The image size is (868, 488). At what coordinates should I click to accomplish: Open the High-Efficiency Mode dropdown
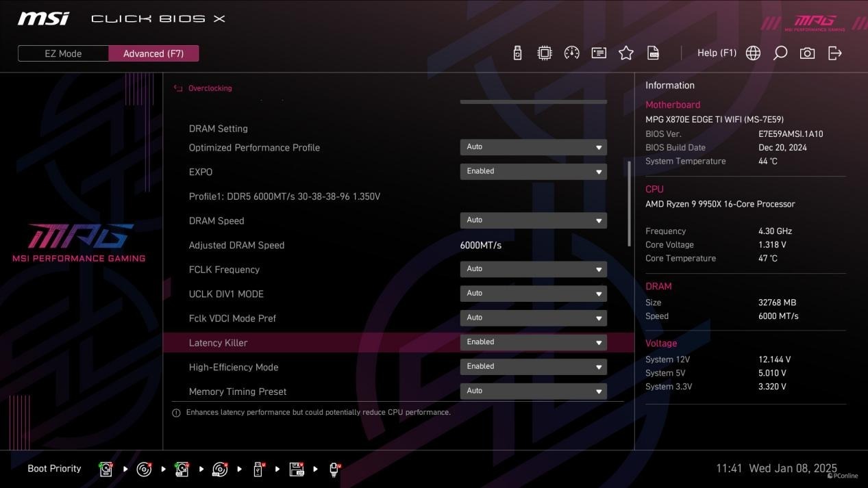coord(533,367)
